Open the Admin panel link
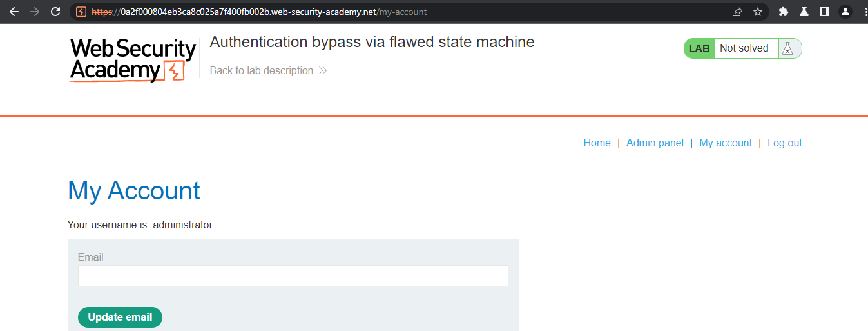Screen dimensions: 868x331 pos(655,143)
